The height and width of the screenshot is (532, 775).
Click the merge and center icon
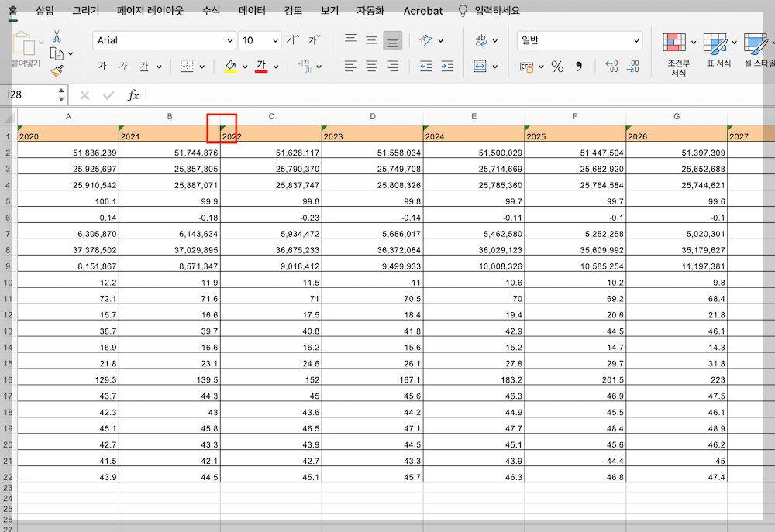point(480,66)
